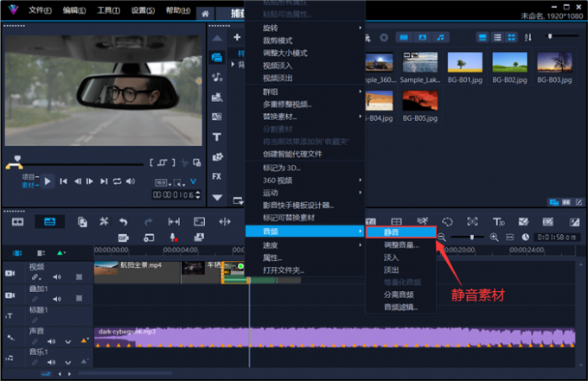Switch to timeline view

click(49, 222)
